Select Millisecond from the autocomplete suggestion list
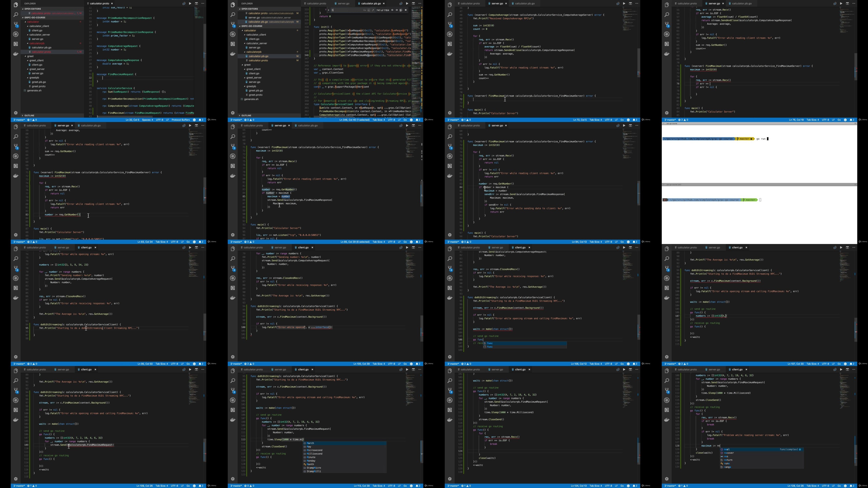Image resolution: width=868 pixels, height=488 pixels. (x=314, y=454)
